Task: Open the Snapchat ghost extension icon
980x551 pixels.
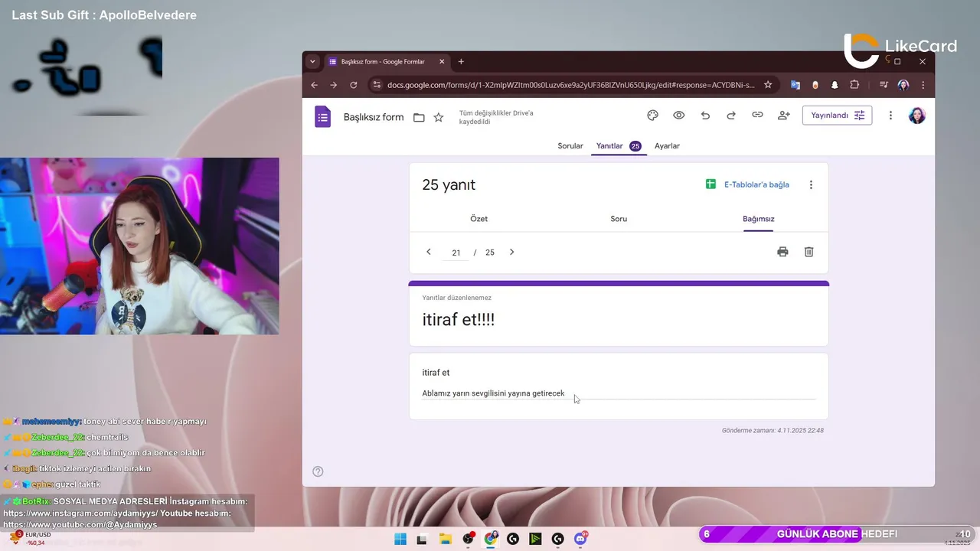Action: tap(835, 85)
